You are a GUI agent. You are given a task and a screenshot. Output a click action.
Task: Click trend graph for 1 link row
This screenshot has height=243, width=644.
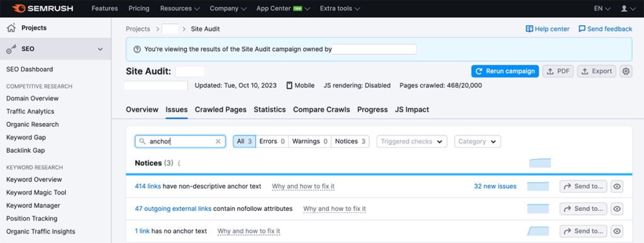pyautogui.click(x=538, y=231)
